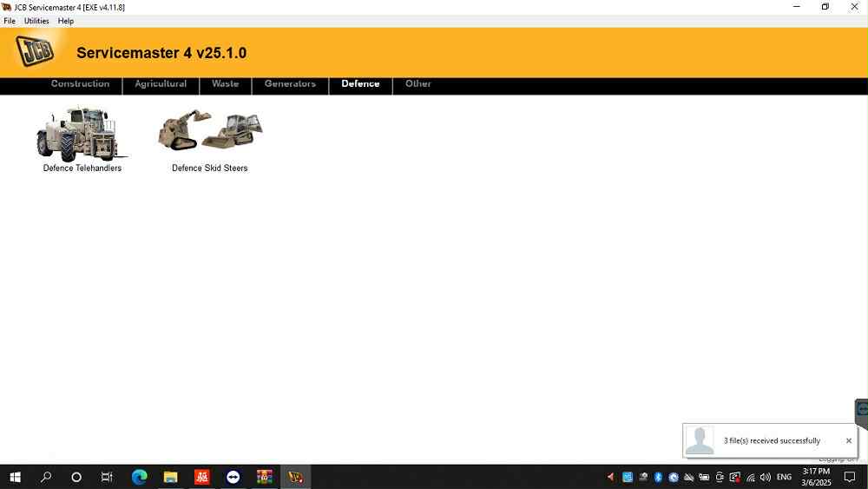Image resolution: width=868 pixels, height=489 pixels.
Task: Open Cortana from the taskbar
Action: (76, 477)
